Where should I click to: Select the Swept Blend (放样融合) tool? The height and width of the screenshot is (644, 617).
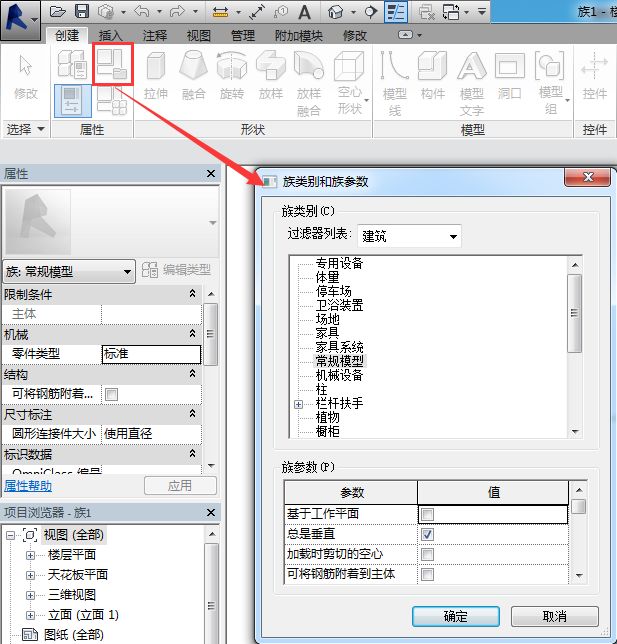pos(309,84)
